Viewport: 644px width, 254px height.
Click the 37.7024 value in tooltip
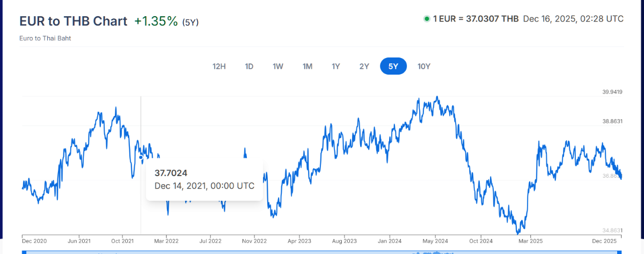(171, 173)
